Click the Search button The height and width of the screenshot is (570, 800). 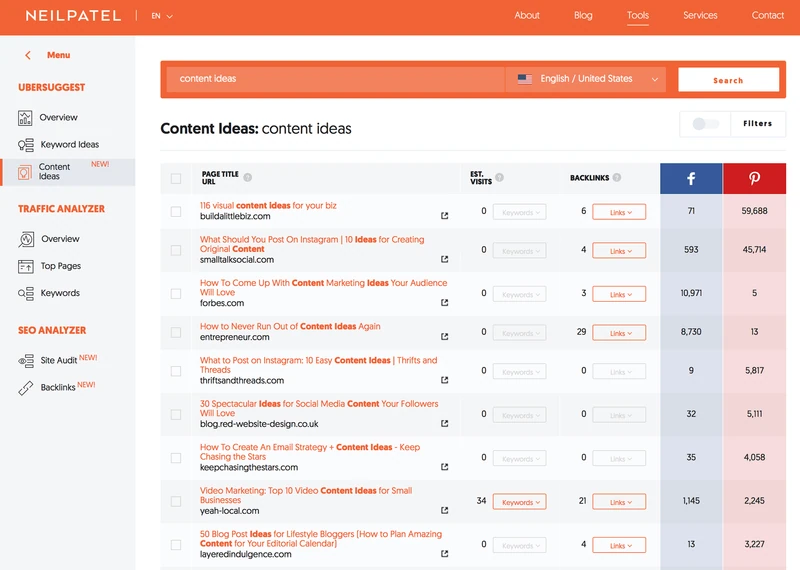(728, 80)
